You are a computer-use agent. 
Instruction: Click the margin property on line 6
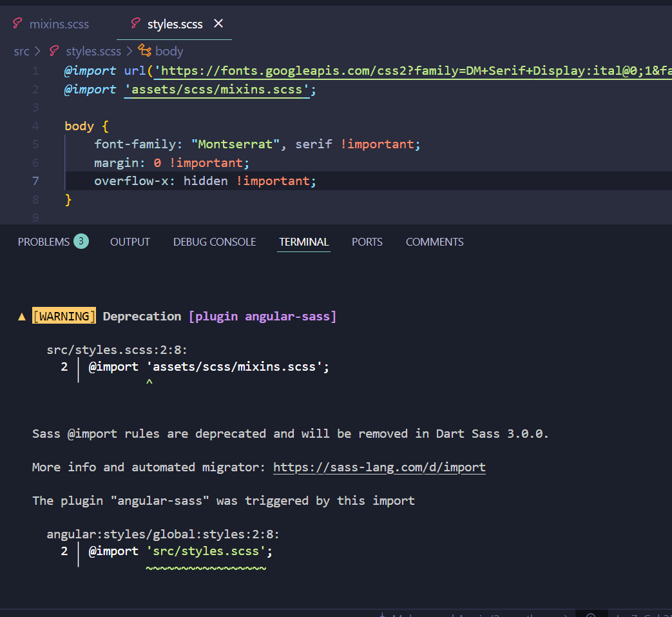point(116,163)
